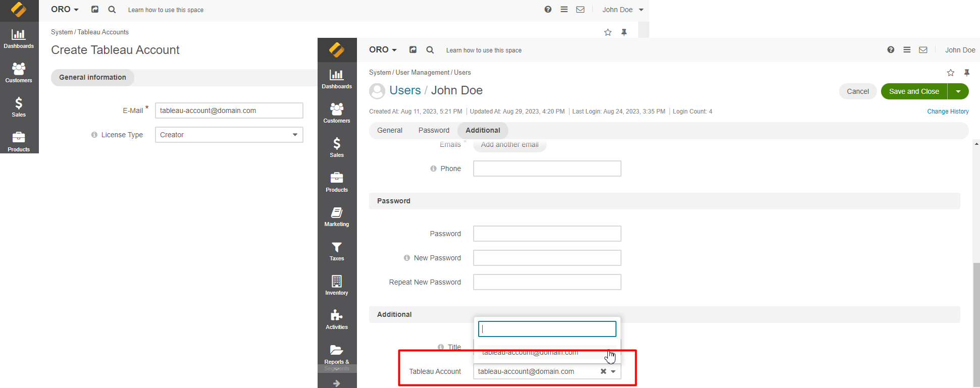Switch to the Password tab
Image resolution: width=980 pixels, height=388 pixels.
point(434,130)
